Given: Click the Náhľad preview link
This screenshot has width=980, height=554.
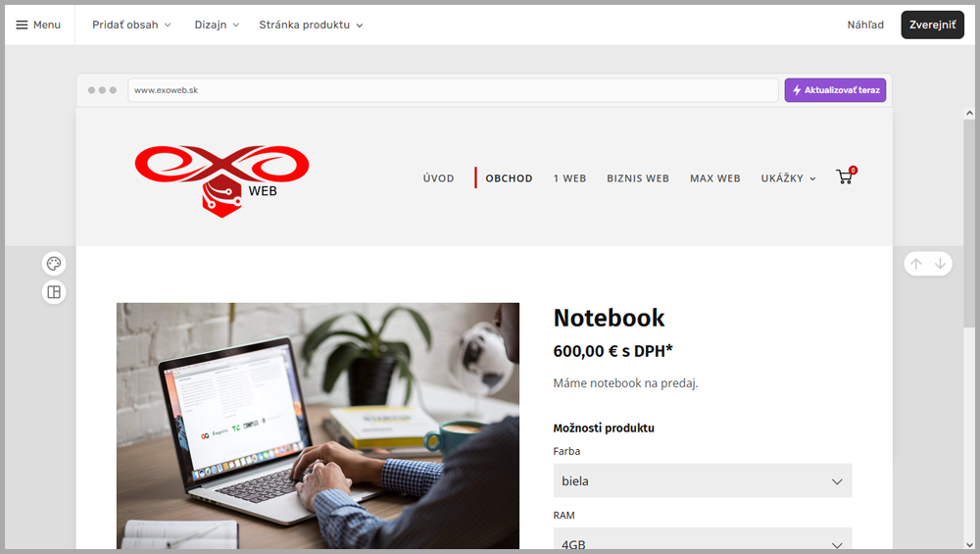Looking at the screenshot, I should click(x=865, y=25).
